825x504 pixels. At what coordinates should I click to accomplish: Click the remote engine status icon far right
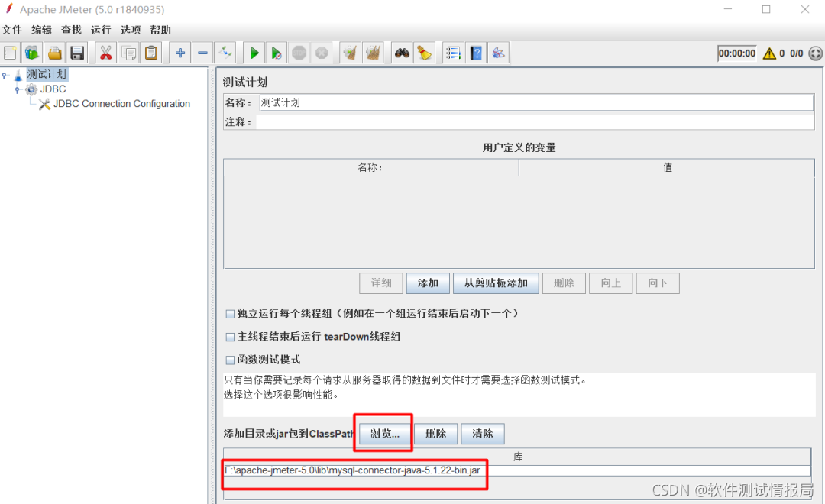point(815,53)
